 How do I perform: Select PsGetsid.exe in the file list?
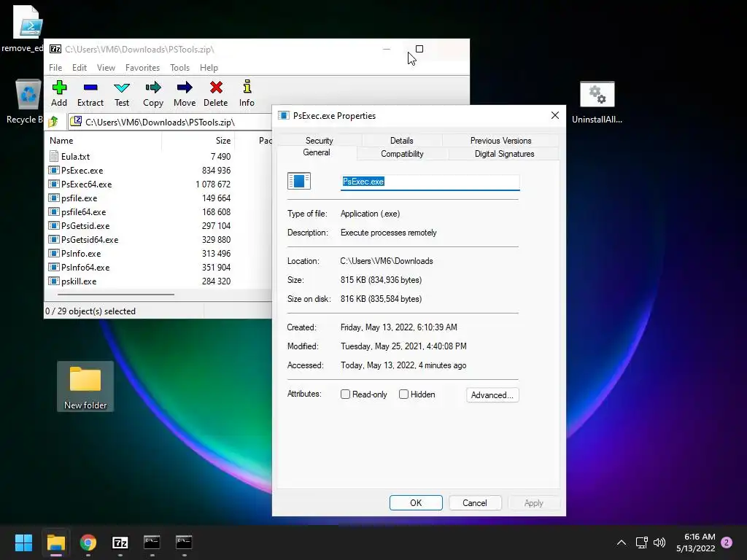tap(85, 226)
